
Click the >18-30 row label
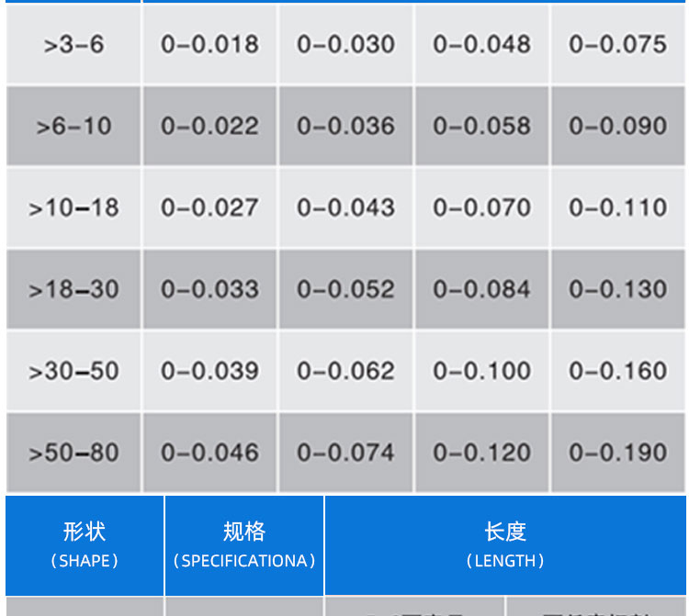(73, 289)
